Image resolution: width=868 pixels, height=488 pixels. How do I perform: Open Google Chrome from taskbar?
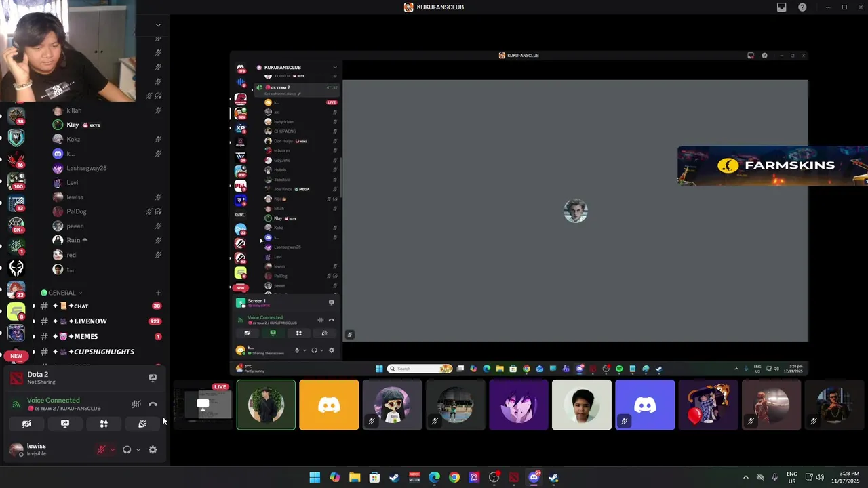454,477
